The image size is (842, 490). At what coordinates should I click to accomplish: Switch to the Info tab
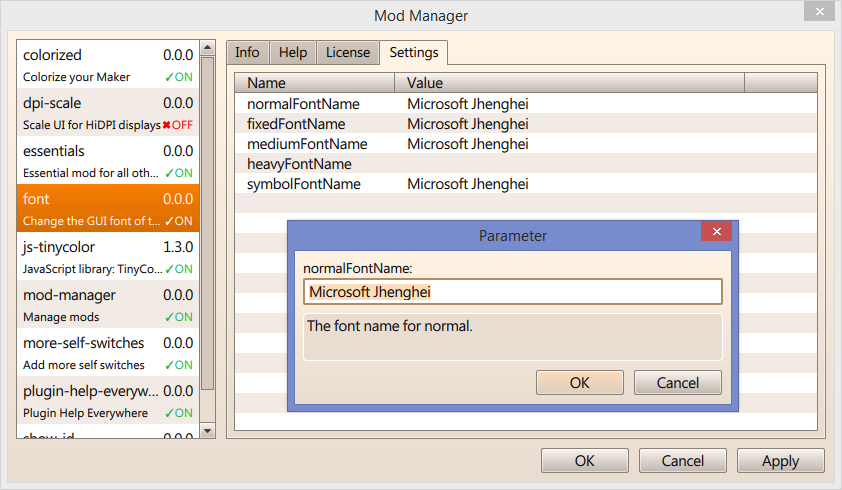pos(247,53)
